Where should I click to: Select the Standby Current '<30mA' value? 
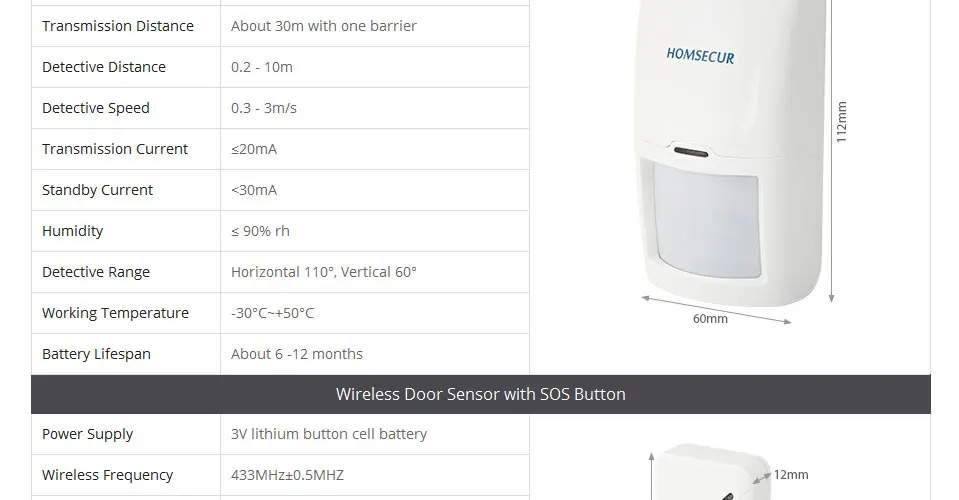tap(254, 189)
